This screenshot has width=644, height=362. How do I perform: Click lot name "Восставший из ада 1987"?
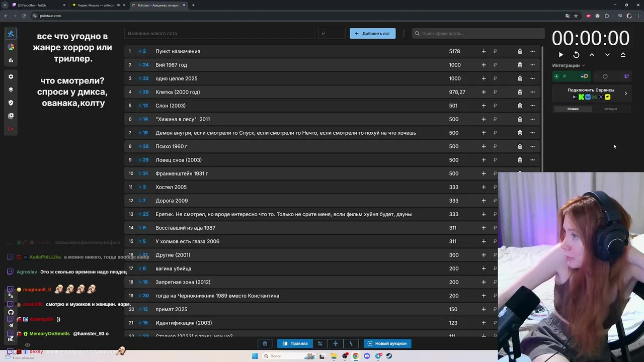point(185,228)
